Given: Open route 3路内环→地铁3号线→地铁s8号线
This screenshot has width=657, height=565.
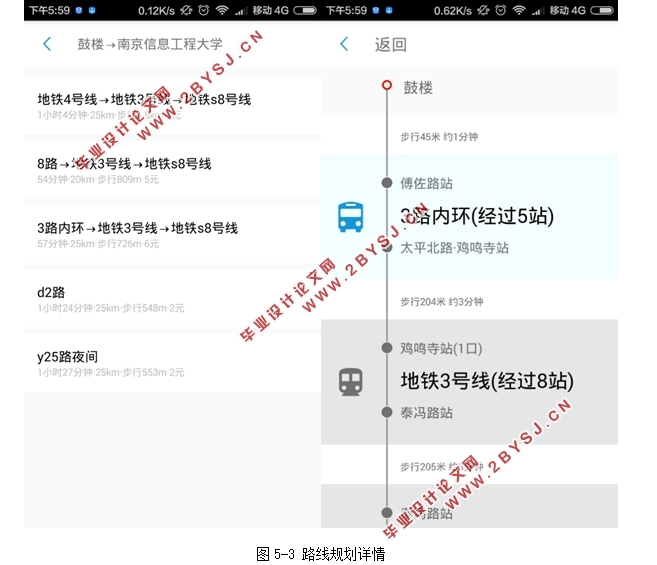Looking at the screenshot, I should [172, 235].
